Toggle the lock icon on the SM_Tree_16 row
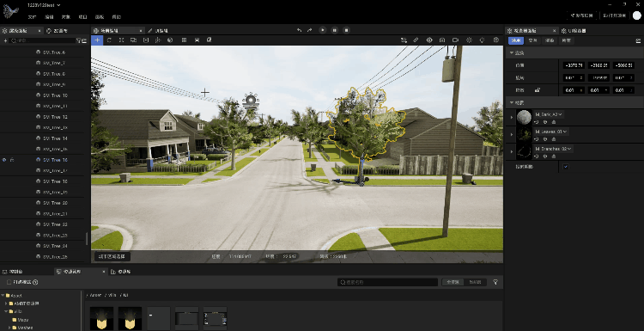644x331 pixels. click(12, 160)
